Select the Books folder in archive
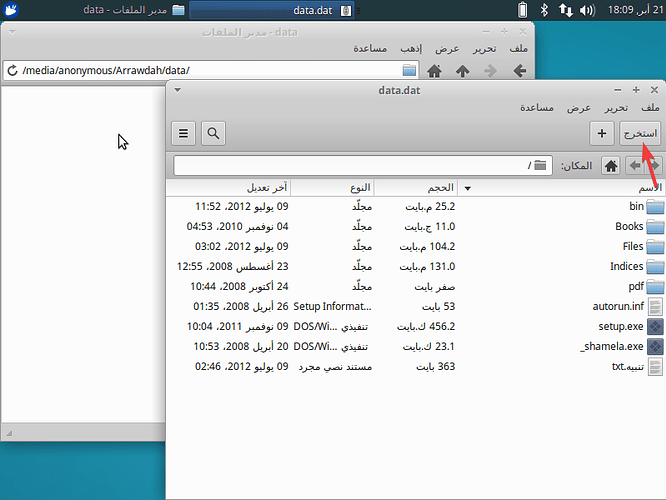Viewport: 666px width, 500px height. [x=628, y=226]
